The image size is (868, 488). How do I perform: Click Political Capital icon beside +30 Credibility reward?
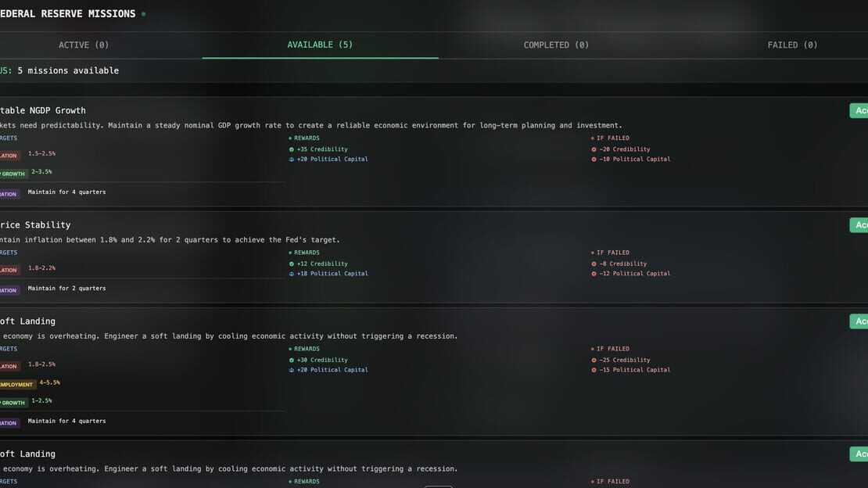click(291, 370)
